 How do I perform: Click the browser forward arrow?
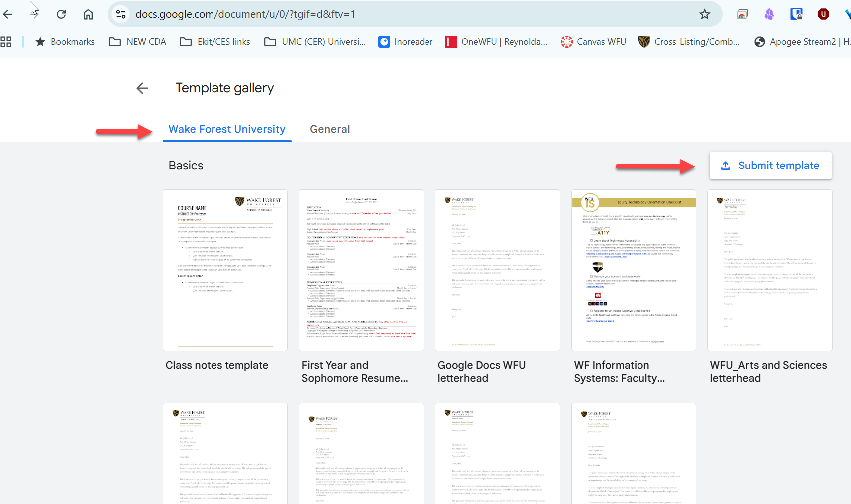(34, 14)
